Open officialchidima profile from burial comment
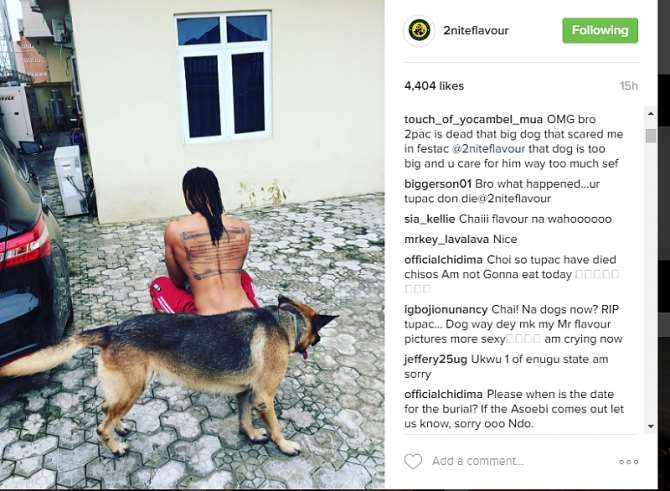670x491 pixels. coord(444,394)
